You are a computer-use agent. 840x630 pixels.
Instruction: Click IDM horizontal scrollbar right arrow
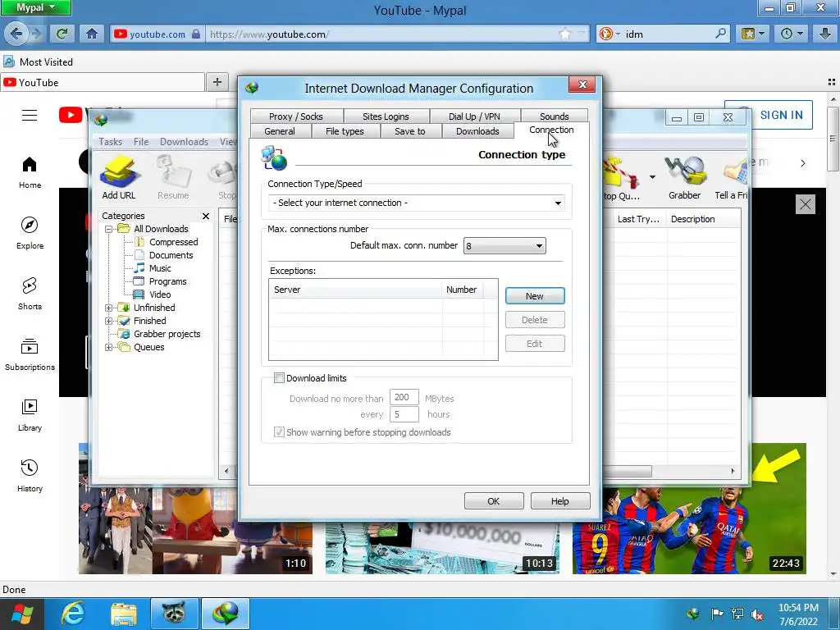point(733,472)
